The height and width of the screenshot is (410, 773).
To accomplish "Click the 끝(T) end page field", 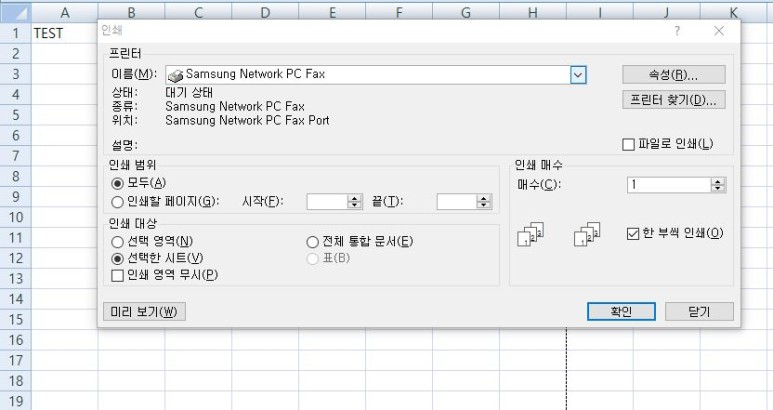I will pyautogui.click(x=457, y=202).
